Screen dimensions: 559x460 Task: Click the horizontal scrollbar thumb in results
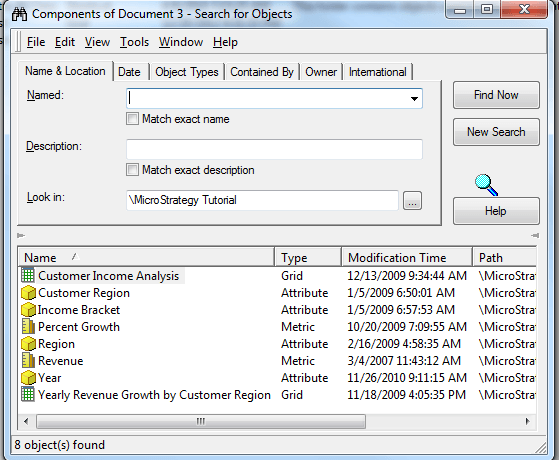point(201,421)
